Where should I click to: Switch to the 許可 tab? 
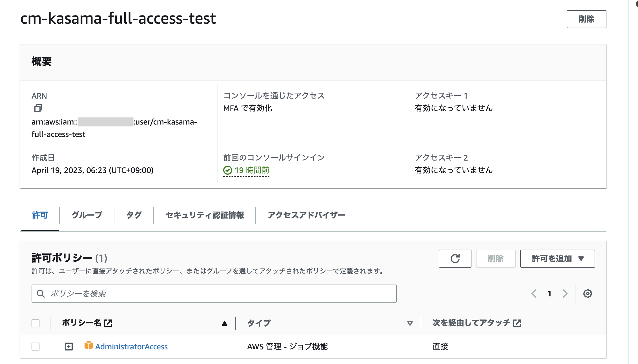point(40,215)
